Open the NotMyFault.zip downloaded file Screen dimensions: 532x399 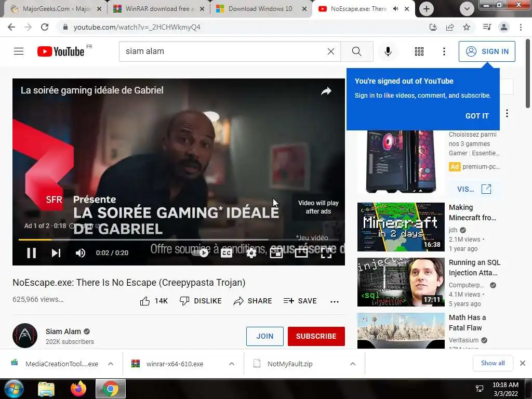290,364
